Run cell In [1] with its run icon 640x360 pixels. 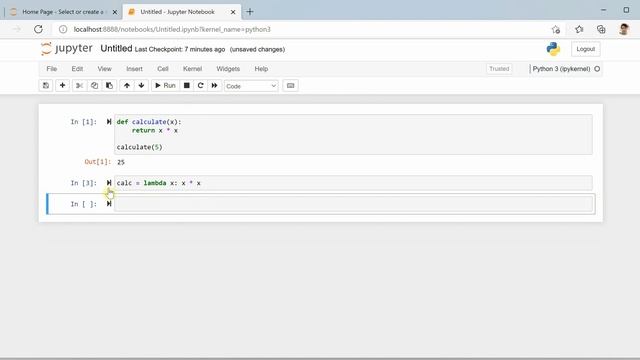(x=109, y=122)
